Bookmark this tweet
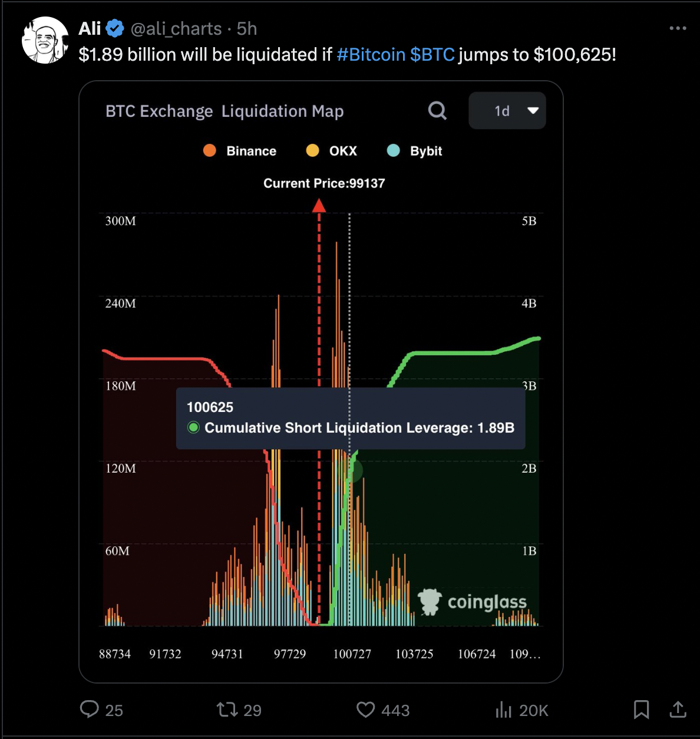The width and height of the screenshot is (700, 739). [x=641, y=709]
